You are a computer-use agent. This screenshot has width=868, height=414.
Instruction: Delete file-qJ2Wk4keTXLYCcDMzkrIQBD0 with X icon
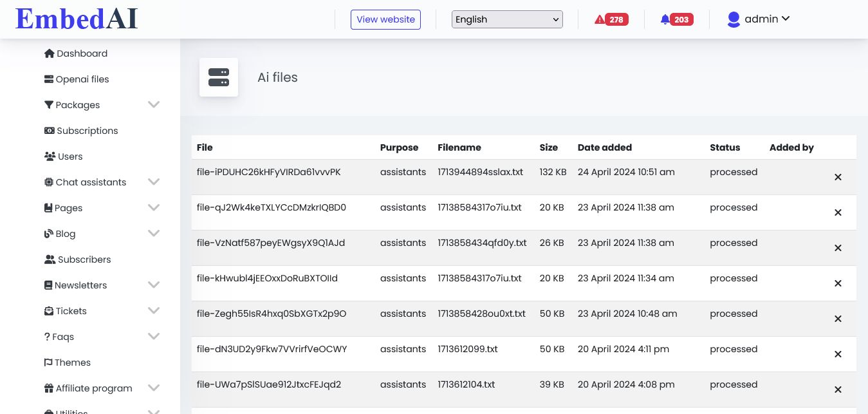pyautogui.click(x=838, y=212)
